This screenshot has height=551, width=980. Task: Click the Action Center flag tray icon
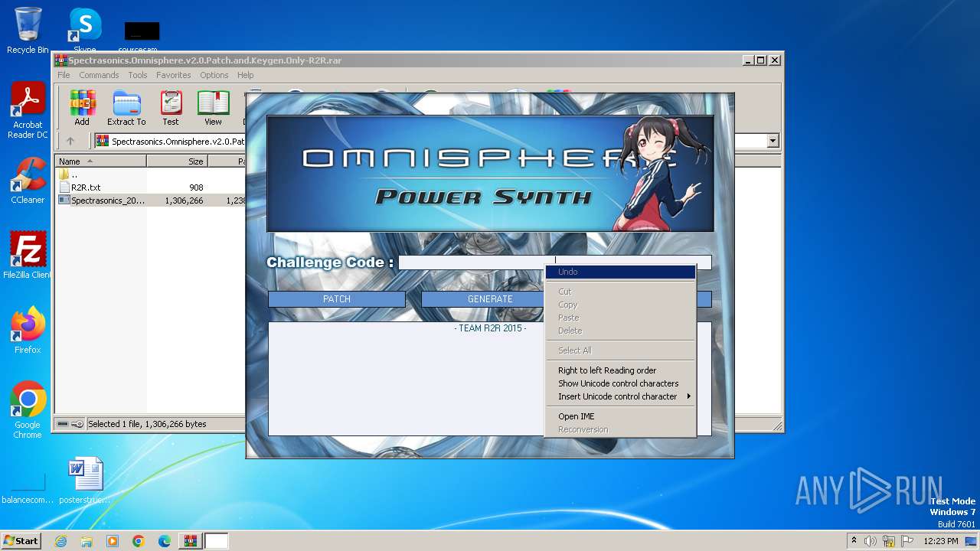pos(907,541)
